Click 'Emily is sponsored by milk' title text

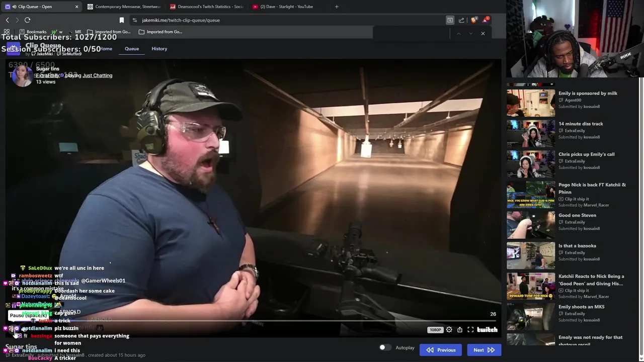[x=588, y=93]
